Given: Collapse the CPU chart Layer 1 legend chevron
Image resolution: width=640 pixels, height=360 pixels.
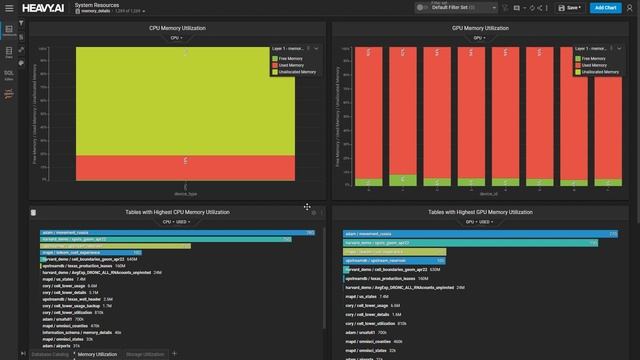Looking at the screenshot, I should click(x=316, y=49).
